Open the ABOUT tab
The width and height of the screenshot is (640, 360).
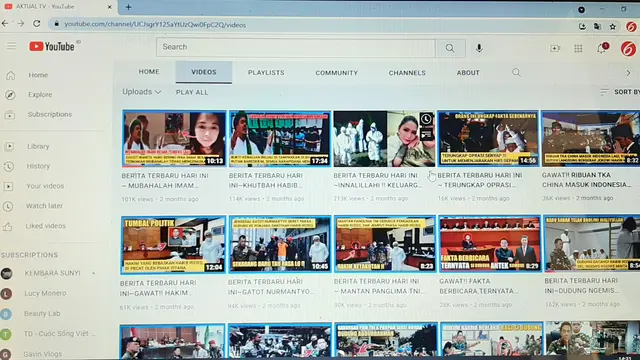click(x=468, y=73)
